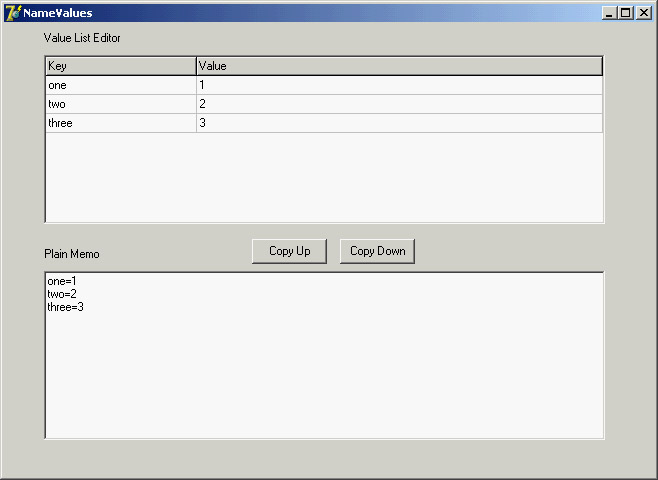Click the empty area below the grid rows

324,177
